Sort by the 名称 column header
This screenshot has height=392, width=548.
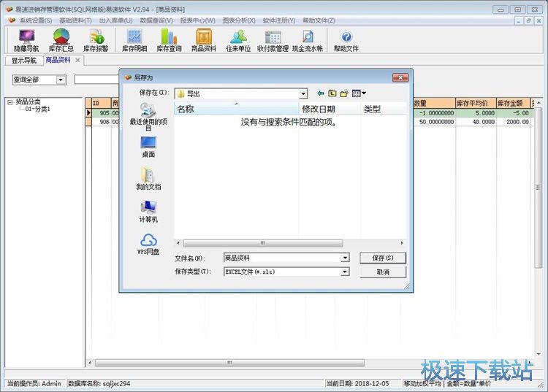[x=236, y=109]
